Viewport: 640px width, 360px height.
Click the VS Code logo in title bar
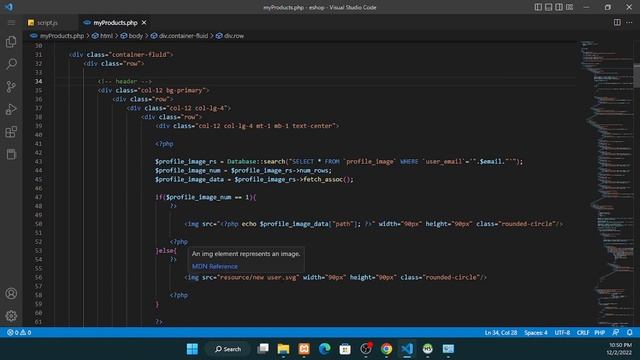click(9, 7)
